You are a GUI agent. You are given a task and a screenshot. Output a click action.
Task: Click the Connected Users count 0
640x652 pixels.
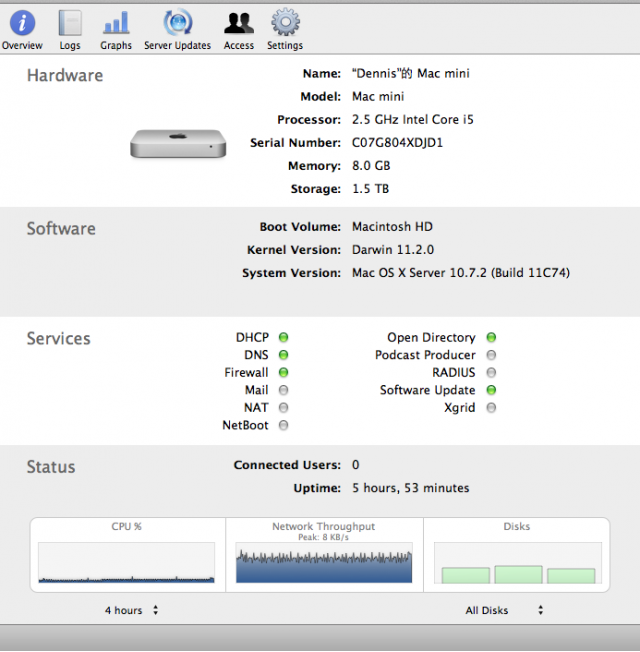tap(356, 464)
